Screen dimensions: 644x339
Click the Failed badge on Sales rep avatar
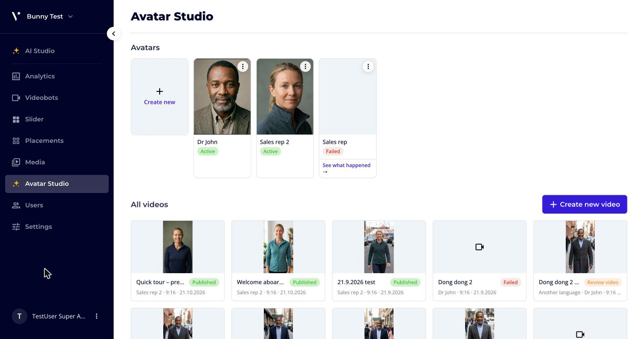[x=333, y=151]
